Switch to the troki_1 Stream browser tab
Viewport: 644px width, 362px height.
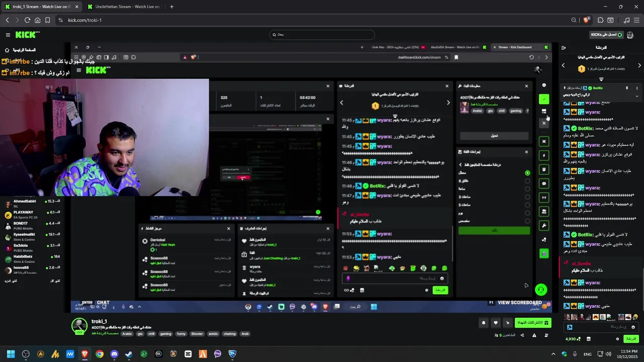pos(41,7)
